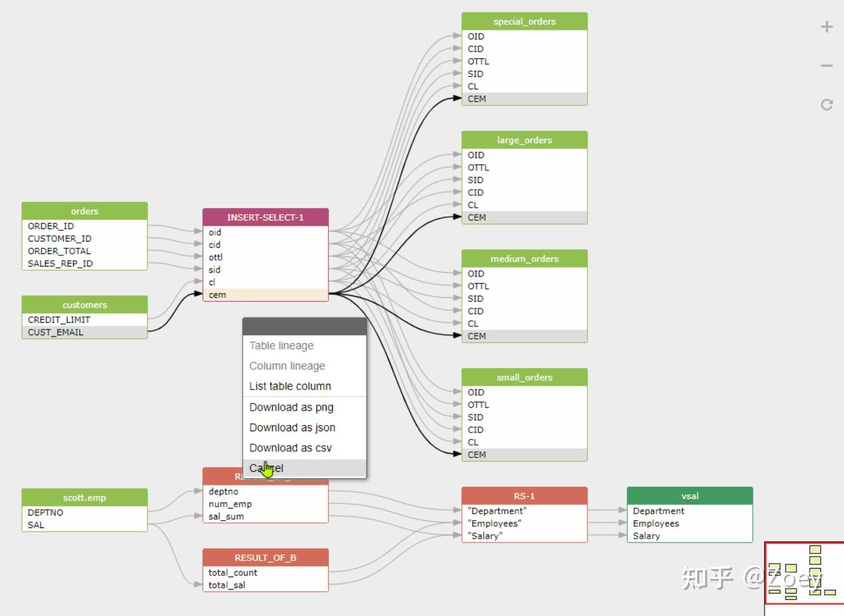This screenshot has width=844, height=616.
Task: Click the special_orders table header
Action: coord(524,21)
